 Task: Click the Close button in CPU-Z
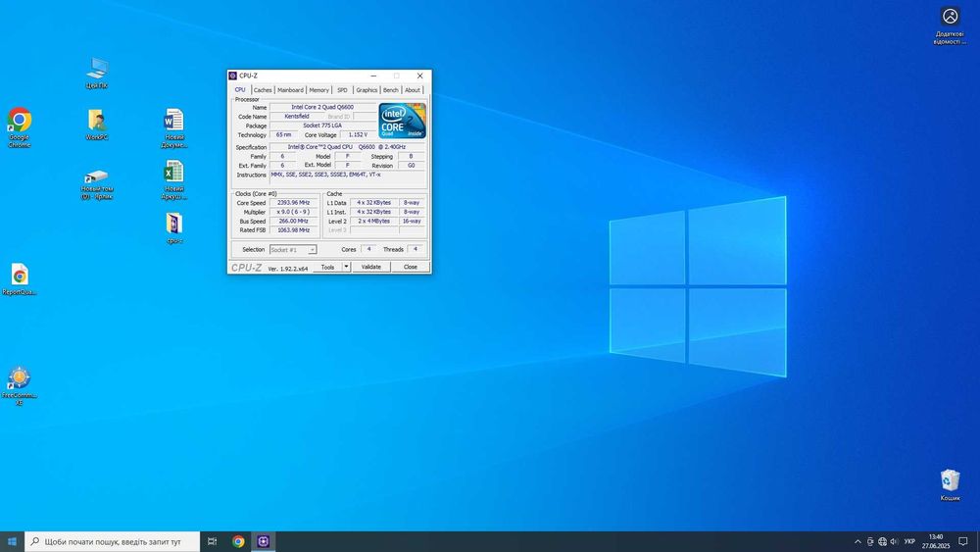coord(411,267)
